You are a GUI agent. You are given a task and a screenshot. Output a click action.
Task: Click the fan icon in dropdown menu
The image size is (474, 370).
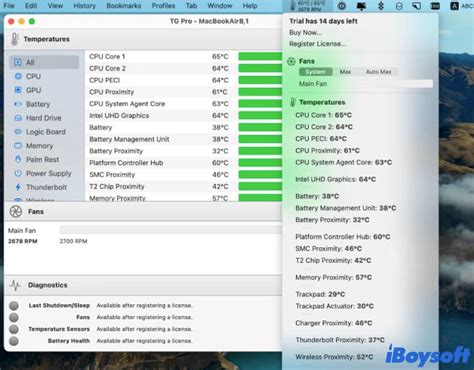click(x=291, y=61)
